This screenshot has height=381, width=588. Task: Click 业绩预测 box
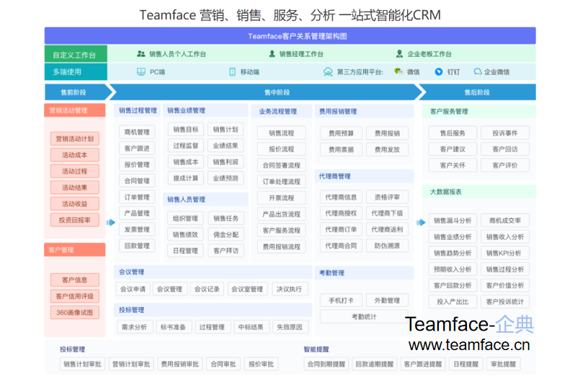tap(226, 178)
